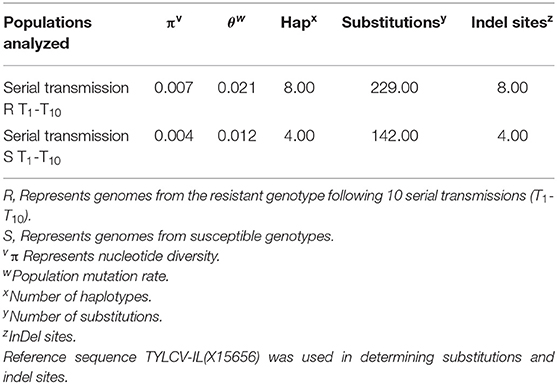The width and height of the screenshot is (557, 384).
Task: Click the 'Serial transmission R T1-T10' row label
Action: [x=66, y=99]
